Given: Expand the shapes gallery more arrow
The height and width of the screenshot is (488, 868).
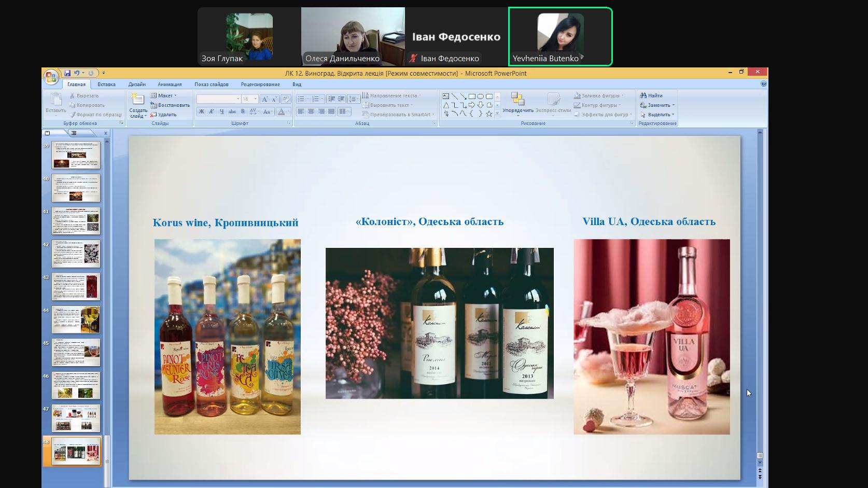Looking at the screenshot, I should point(497,114).
